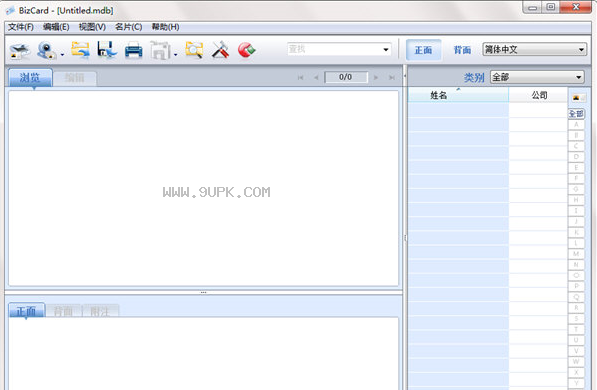Image resolution: width=597 pixels, height=390 pixels.
Task: Go to previous record navigation arrow
Action: pyautogui.click(x=316, y=78)
